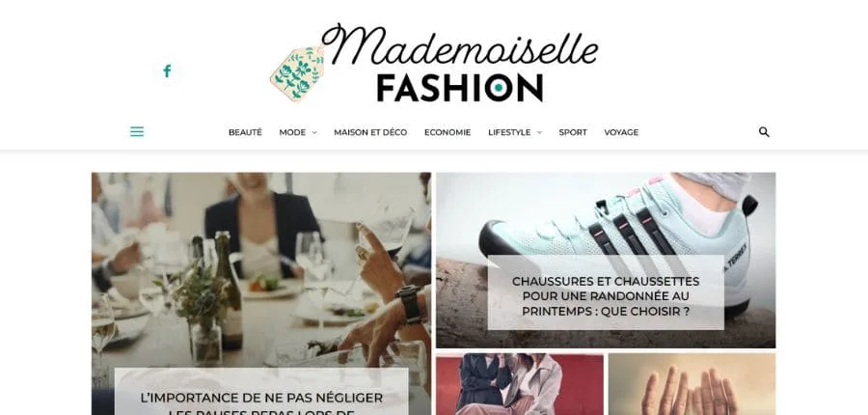Click the floral price-tag logo graphic
868x415 pixels.
(x=297, y=73)
